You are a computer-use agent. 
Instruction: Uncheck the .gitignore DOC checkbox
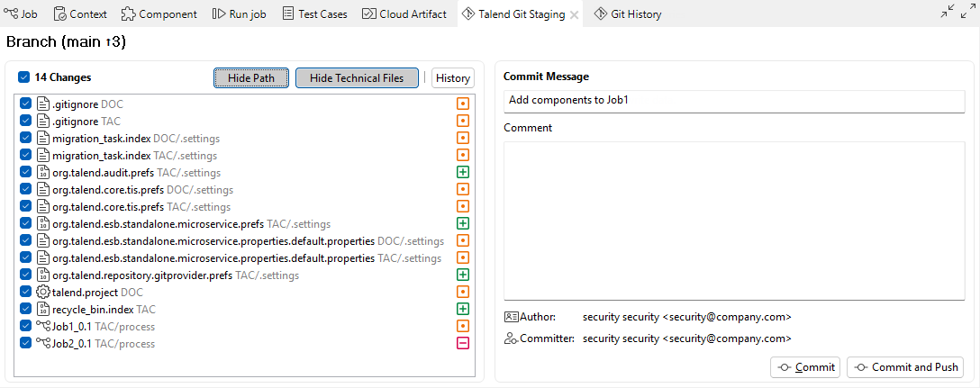click(25, 104)
